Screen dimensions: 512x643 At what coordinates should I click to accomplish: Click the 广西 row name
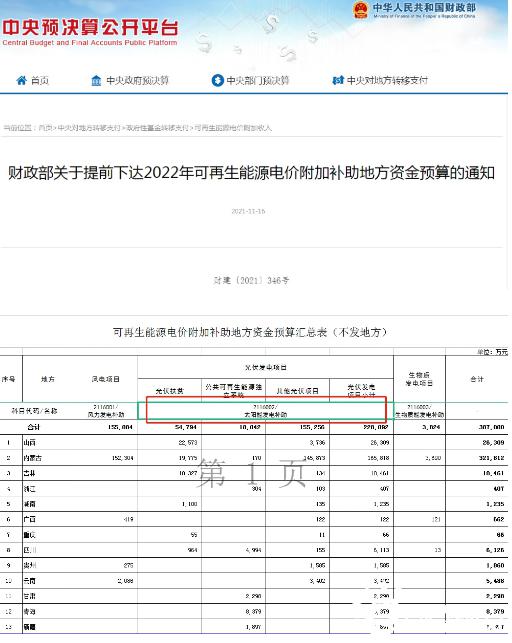pyautogui.click(x=30, y=519)
